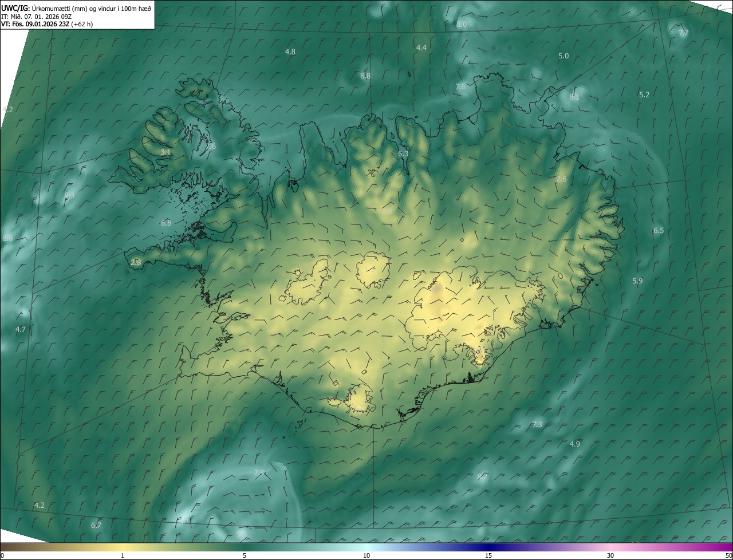Viewport: 733px width, 560px height.
Task: Click the 5.0 value label
Action: coord(563,56)
